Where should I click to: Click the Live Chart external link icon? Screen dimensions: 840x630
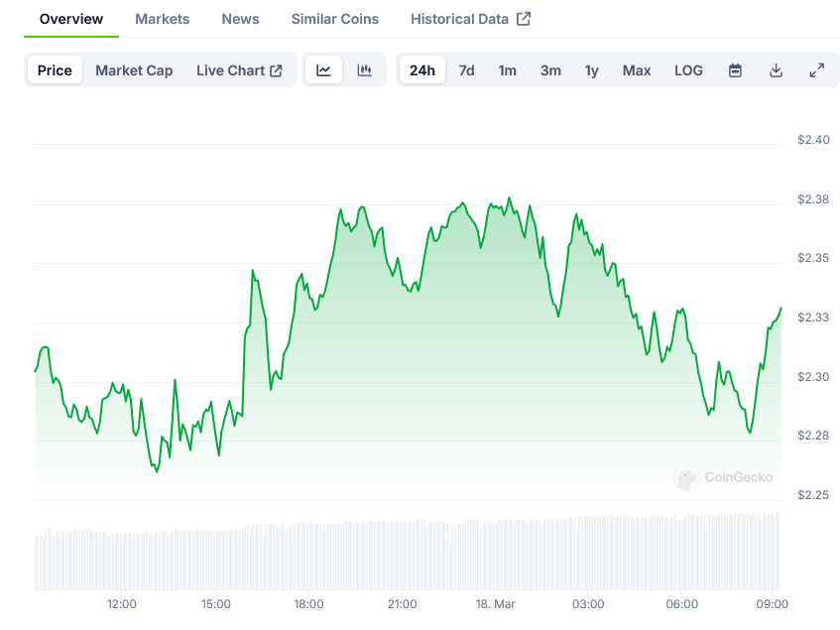pyautogui.click(x=276, y=70)
